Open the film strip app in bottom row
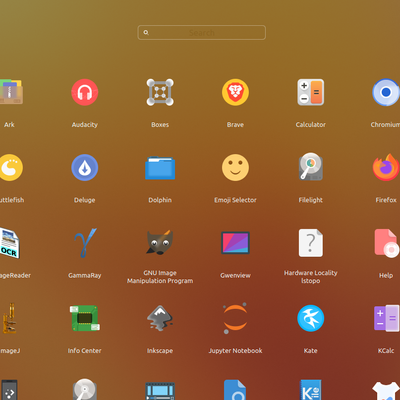 point(160,391)
